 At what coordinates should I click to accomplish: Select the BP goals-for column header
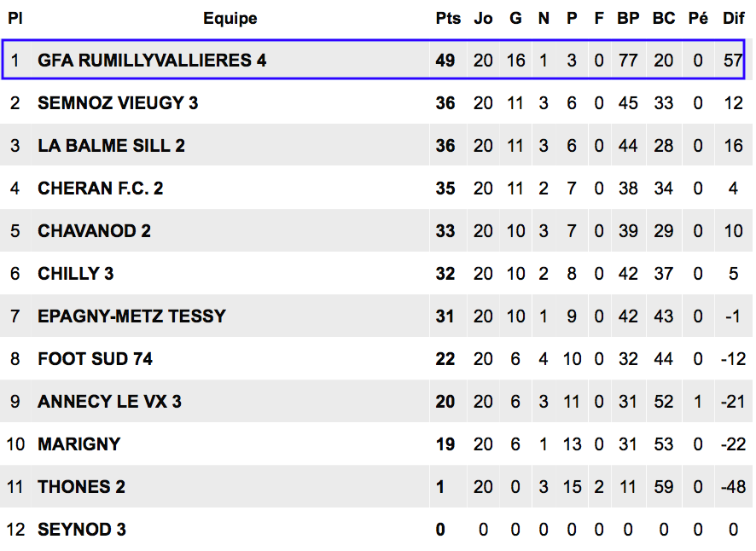tap(628, 18)
